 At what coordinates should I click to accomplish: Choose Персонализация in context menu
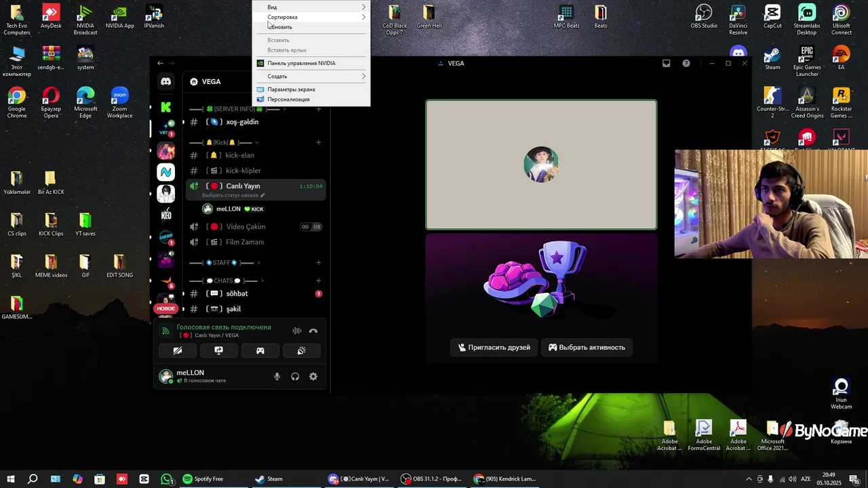[x=311, y=99]
